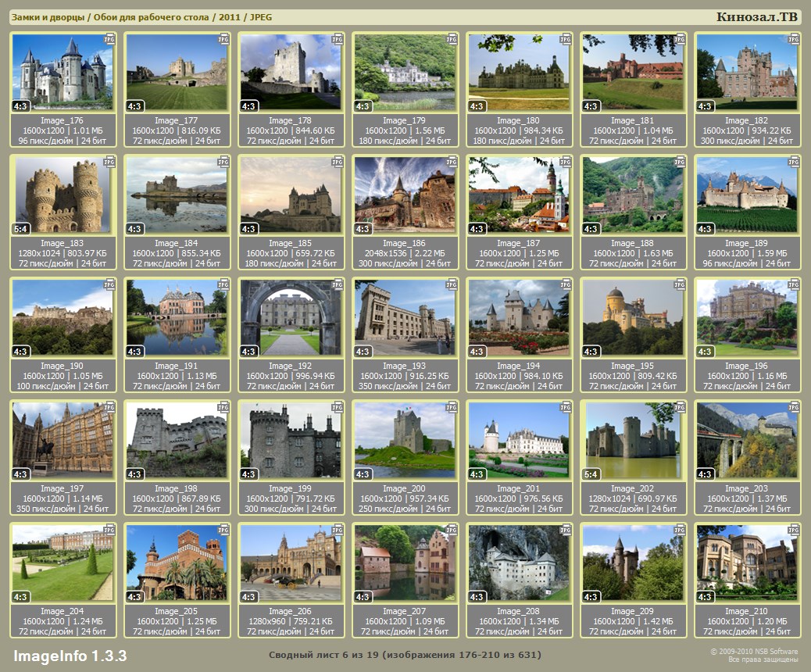Click the 'Image_210' file name label

pos(746,611)
